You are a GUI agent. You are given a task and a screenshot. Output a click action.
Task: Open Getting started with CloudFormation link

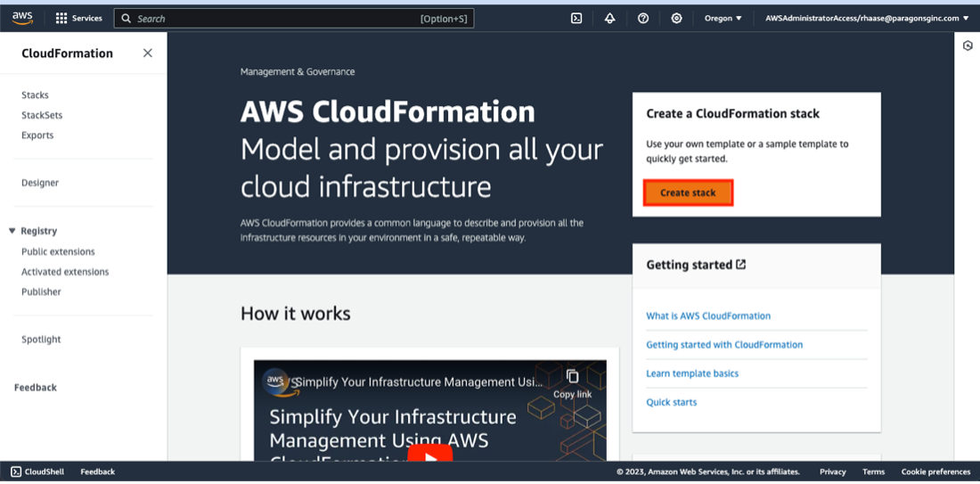click(x=724, y=345)
